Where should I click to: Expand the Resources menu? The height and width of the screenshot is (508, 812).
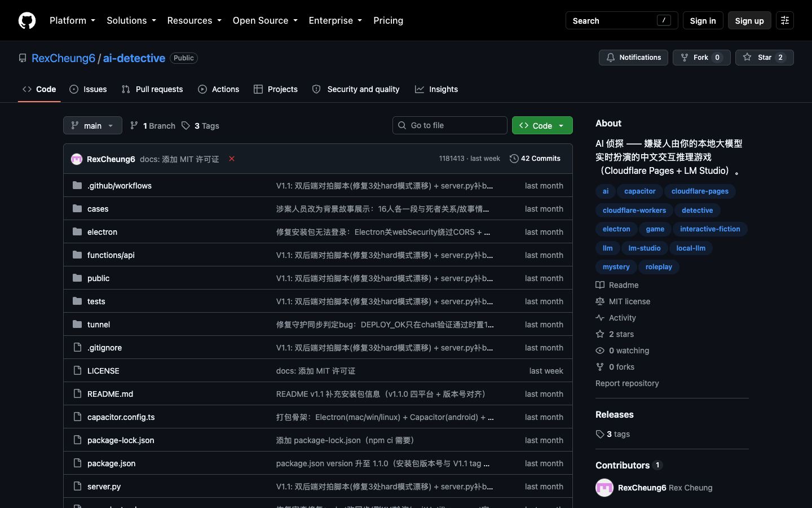194,20
